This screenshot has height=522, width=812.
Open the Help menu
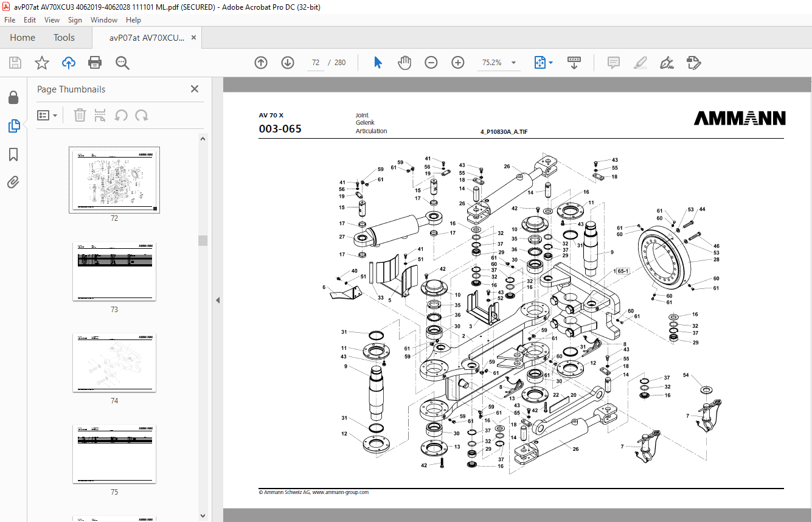(133, 20)
